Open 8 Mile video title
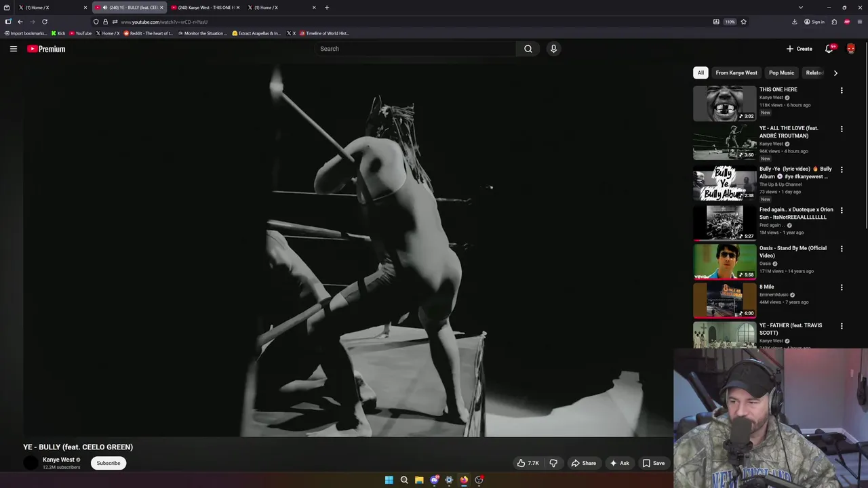The height and width of the screenshot is (488, 868). [766, 287]
